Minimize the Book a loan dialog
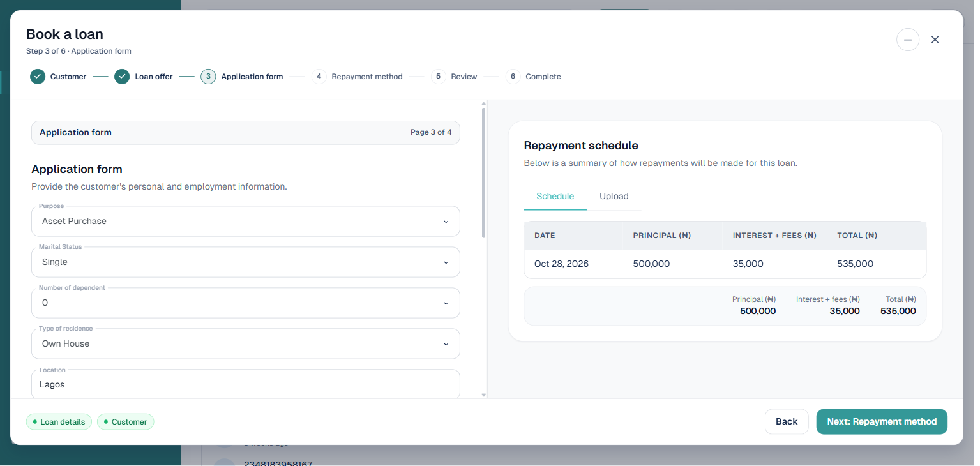Viewport: 980px width, 466px height. click(x=908, y=40)
